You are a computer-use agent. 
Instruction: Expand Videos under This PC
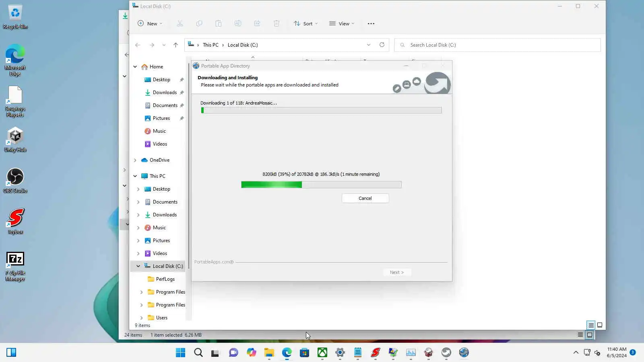(138, 253)
